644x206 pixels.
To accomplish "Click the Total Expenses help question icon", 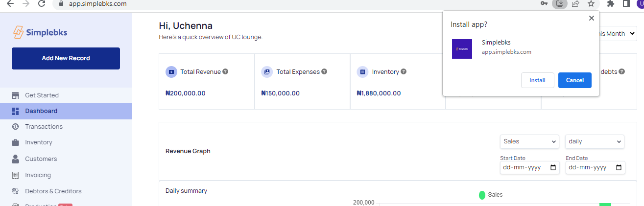I will (x=324, y=71).
